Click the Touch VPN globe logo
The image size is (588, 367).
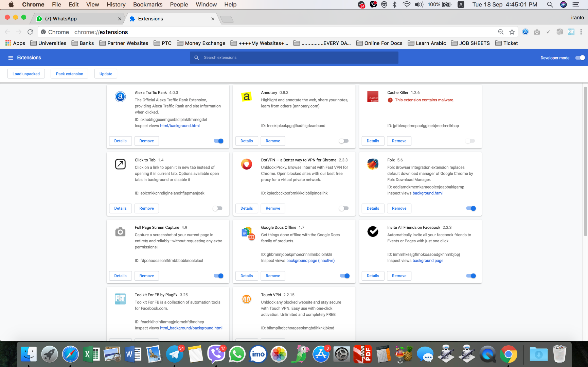[247, 299]
